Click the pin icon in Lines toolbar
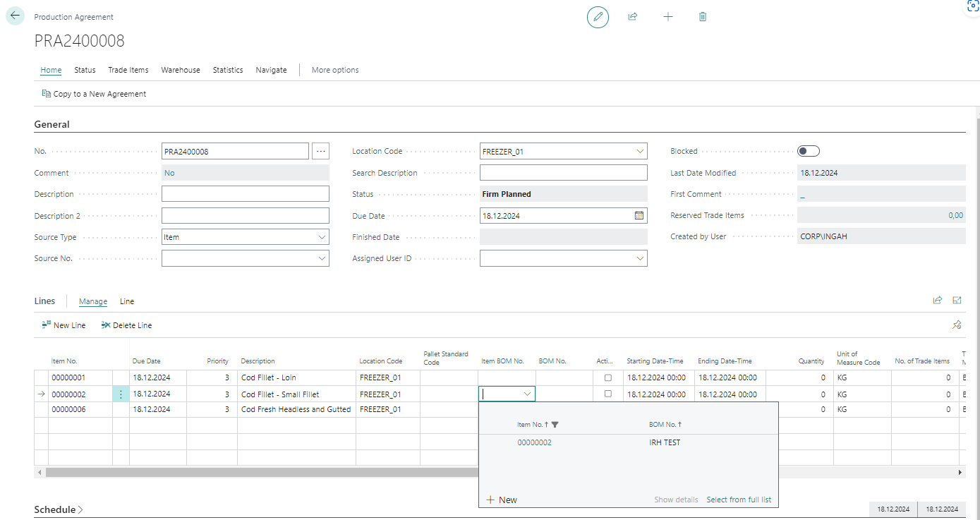The height and width of the screenshot is (520, 980). tap(957, 325)
